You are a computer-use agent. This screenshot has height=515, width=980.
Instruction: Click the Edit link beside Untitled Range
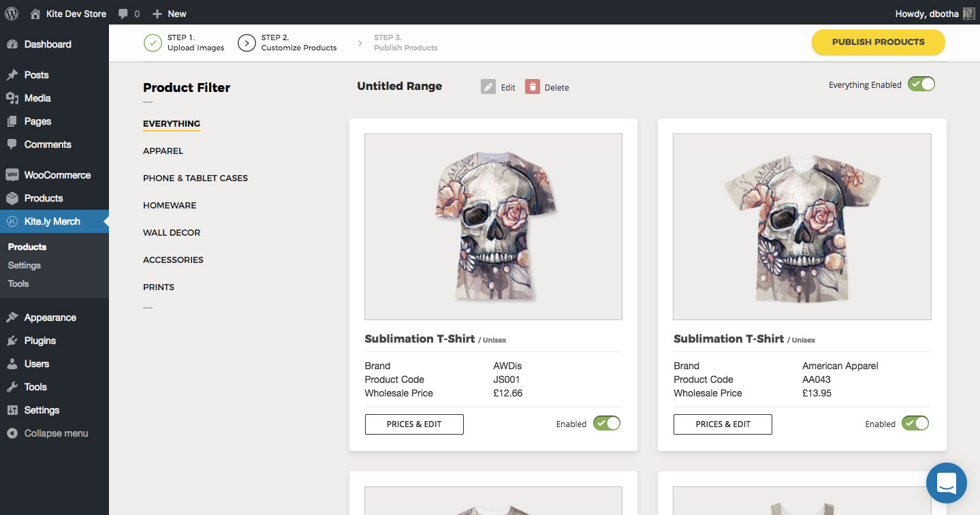pyautogui.click(x=508, y=87)
